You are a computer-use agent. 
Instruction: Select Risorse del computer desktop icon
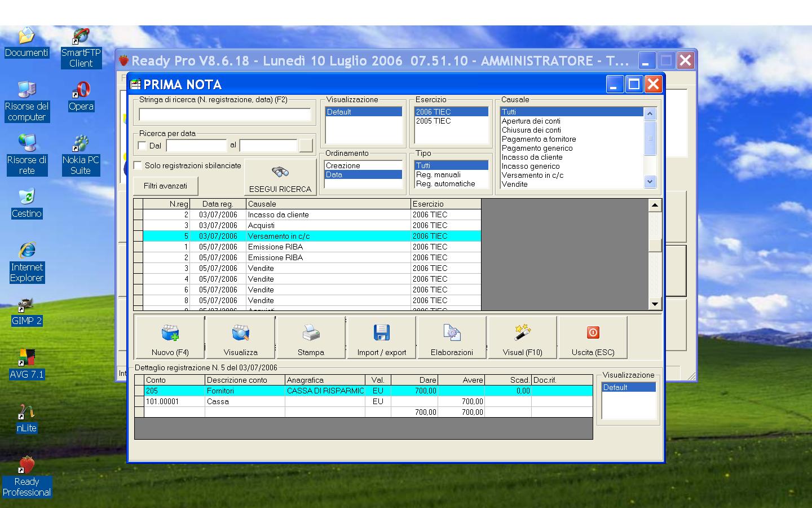click(27, 102)
